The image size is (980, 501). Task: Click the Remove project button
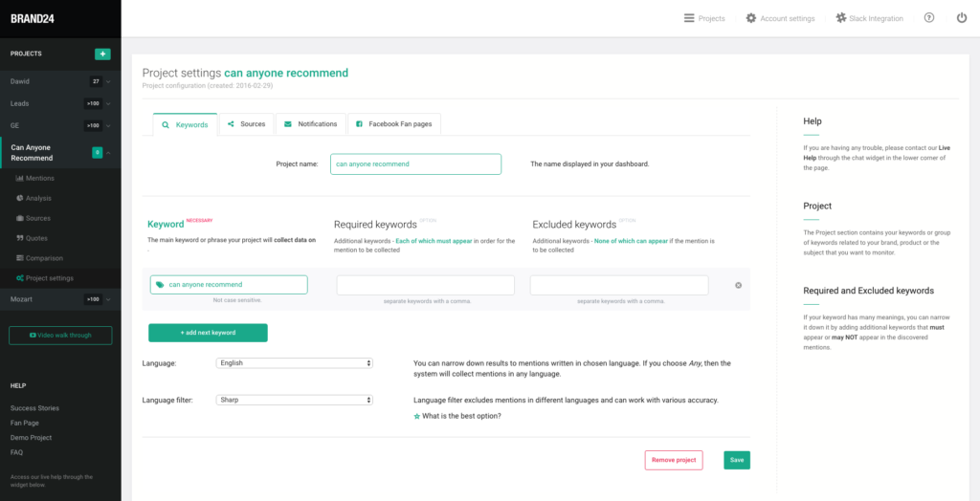[x=674, y=460]
